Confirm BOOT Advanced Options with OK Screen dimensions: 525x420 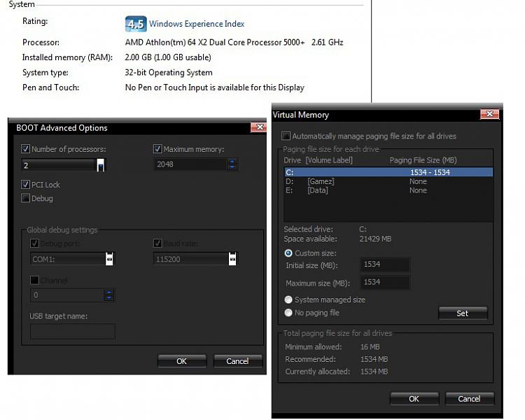click(182, 361)
